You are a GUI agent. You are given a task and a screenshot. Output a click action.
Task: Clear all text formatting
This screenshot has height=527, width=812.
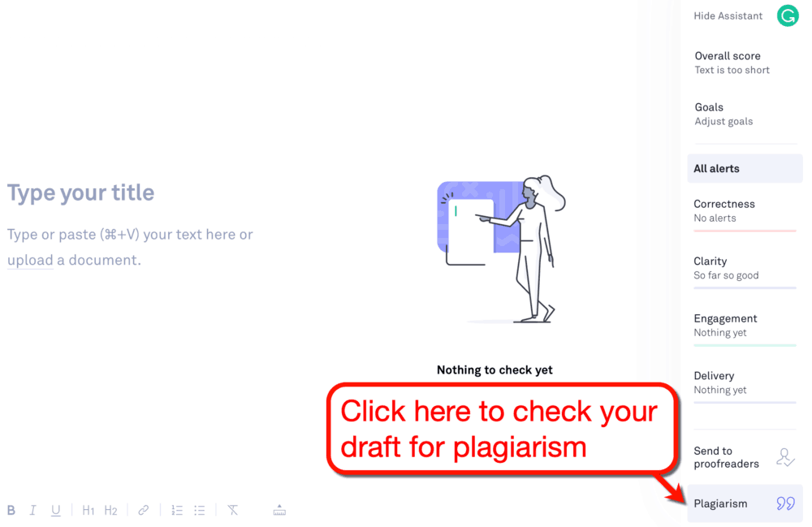click(x=232, y=510)
